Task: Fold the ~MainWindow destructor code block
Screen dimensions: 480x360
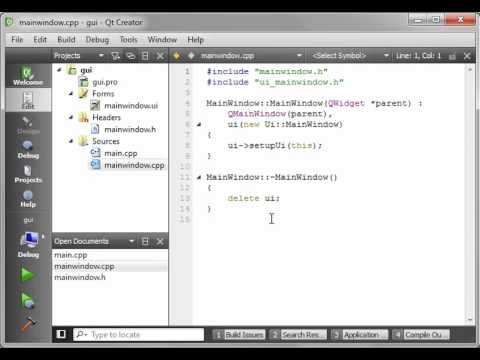Action: pos(199,177)
